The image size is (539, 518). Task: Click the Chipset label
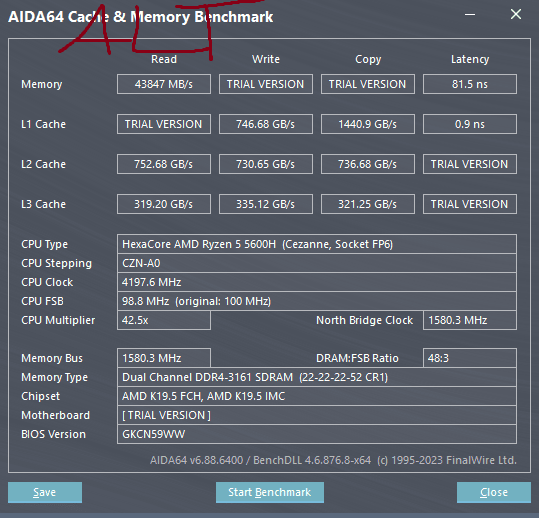click(40, 396)
